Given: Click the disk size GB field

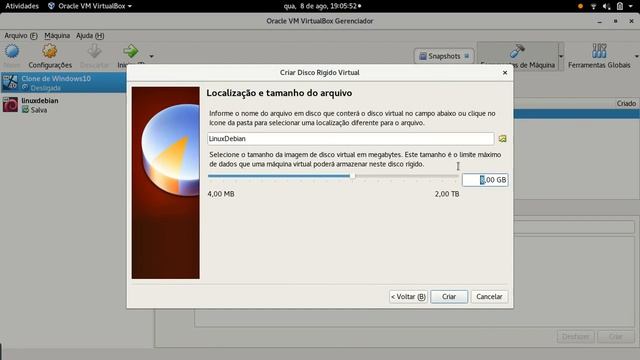Looking at the screenshot, I should click(x=485, y=180).
